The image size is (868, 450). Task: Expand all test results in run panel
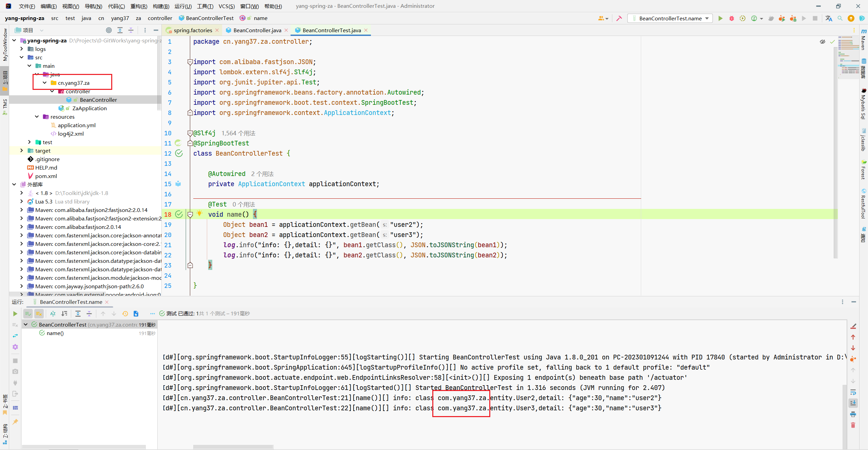(x=78, y=314)
